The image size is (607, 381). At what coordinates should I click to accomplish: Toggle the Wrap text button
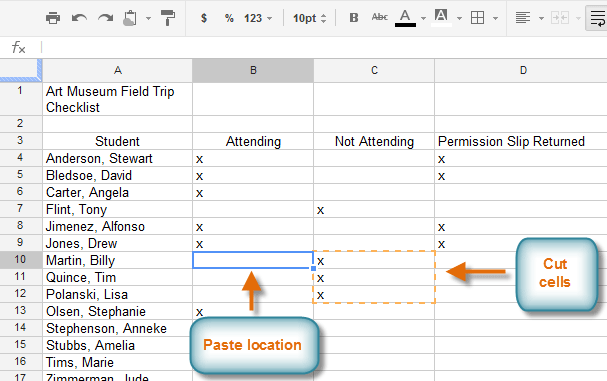click(x=597, y=18)
